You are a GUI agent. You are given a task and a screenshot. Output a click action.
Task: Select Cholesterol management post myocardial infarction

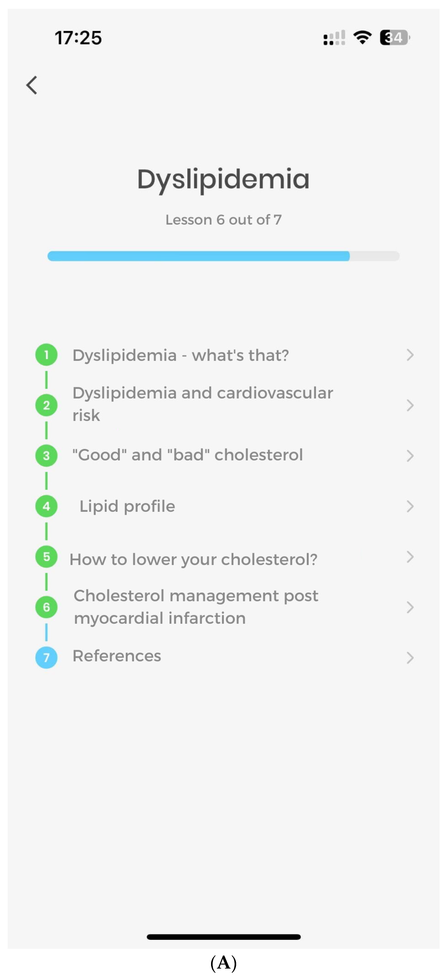(196, 607)
